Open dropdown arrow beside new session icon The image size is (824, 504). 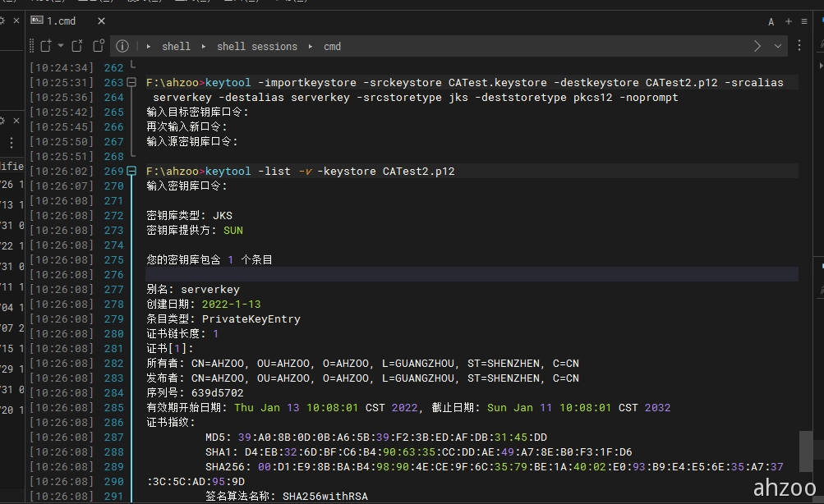pyautogui.click(x=59, y=46)
